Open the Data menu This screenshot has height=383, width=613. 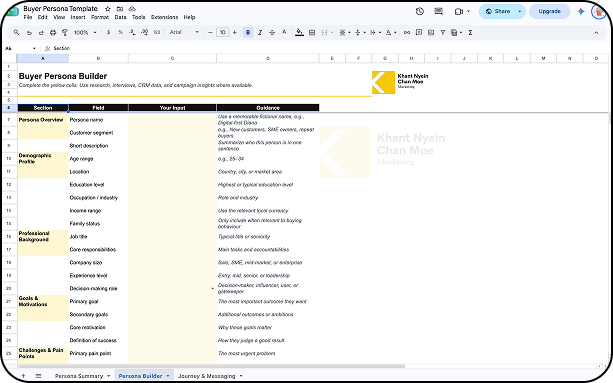point(120,17)
